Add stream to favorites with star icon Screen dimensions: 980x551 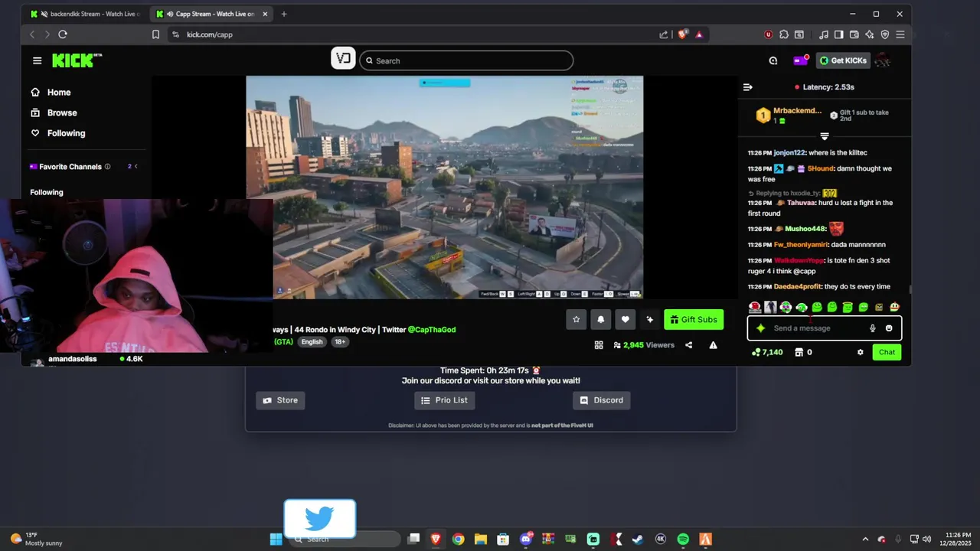pyautogui.click(x=576, y=319)
